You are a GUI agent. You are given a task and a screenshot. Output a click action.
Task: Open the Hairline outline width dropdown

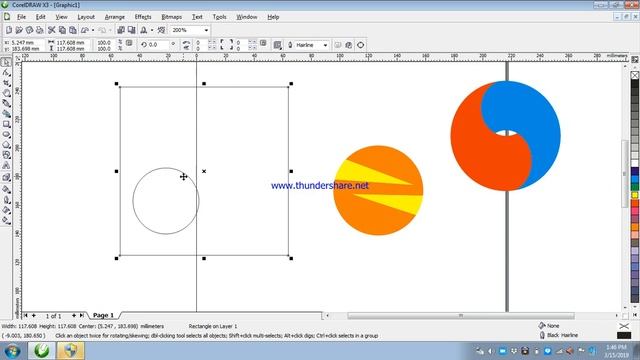tap(325, 45)
